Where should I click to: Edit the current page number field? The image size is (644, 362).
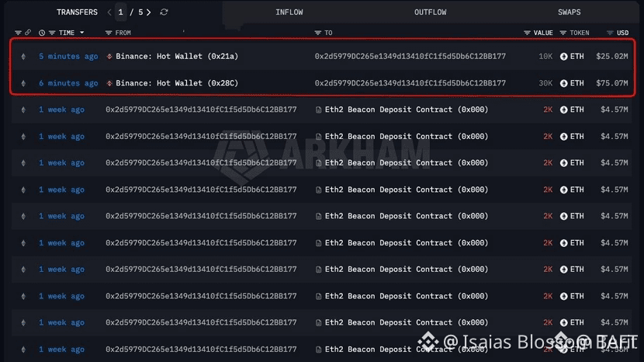tap(121, 12)
